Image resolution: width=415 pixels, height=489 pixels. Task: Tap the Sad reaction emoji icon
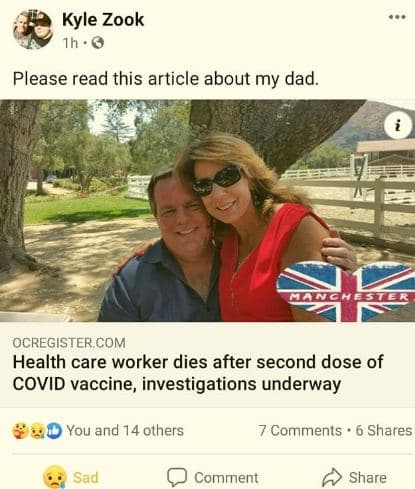tap(55, 477)
